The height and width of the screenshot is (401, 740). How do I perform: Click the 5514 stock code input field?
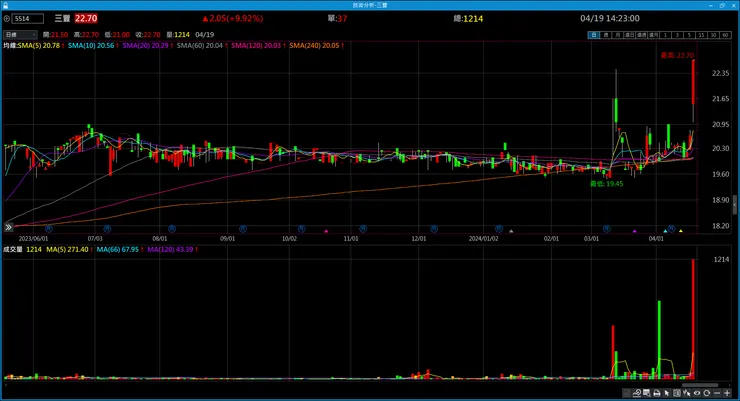(x=28, y=18)
